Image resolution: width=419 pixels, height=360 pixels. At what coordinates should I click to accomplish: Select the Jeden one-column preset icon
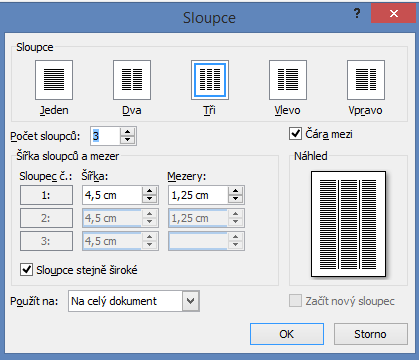click(x=54, y=80)
